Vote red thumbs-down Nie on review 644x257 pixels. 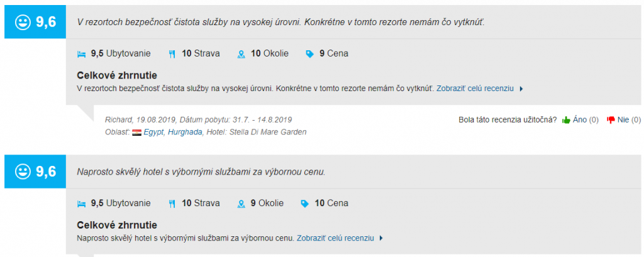[x=610, y=120]
